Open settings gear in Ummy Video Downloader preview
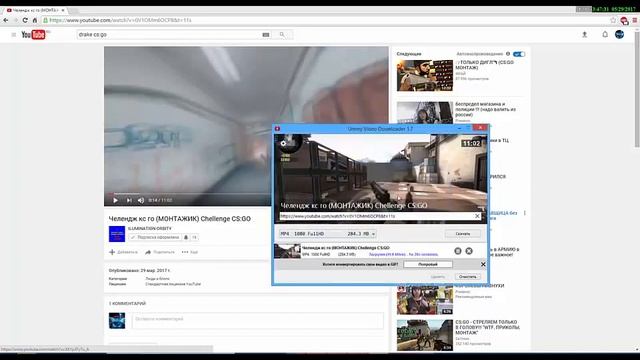This screenshot has width=640, height=360. (x=283, y=143)
